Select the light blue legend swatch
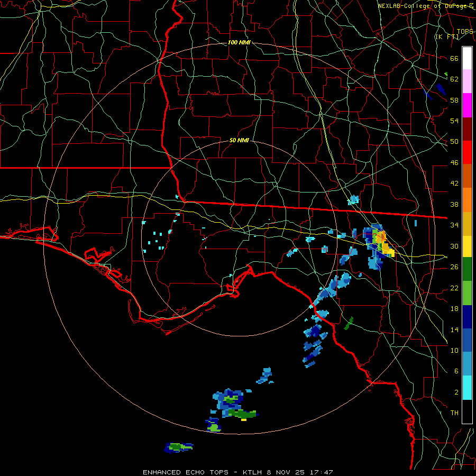 coord(467,363)
